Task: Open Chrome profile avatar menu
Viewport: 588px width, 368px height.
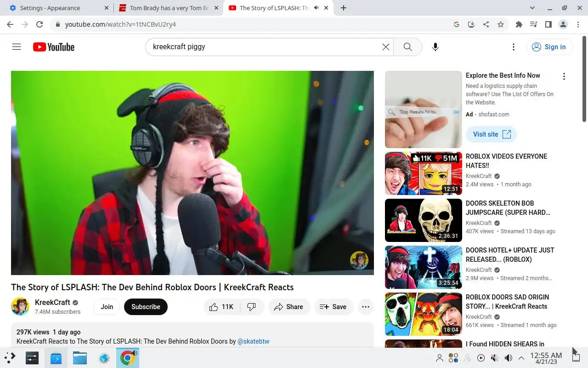Action: [563, 24]
